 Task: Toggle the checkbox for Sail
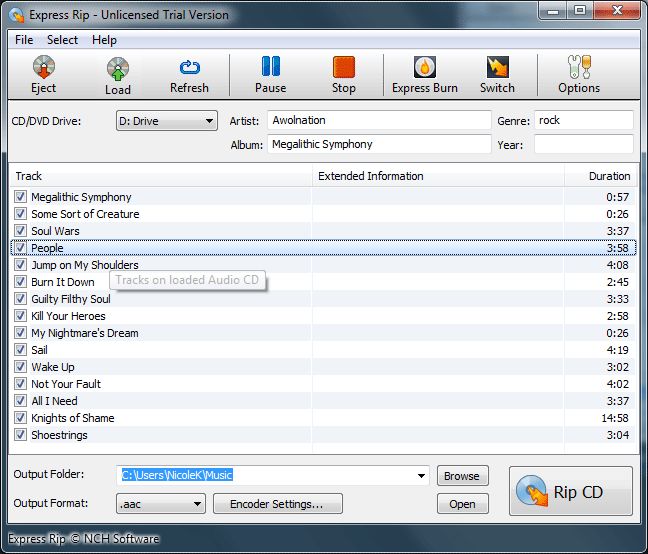tap(21, 350)
